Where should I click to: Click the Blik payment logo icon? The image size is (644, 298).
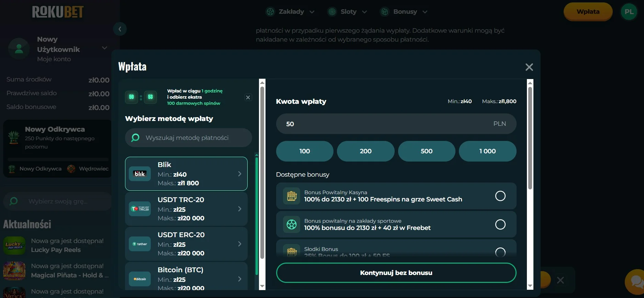[139, 174]
